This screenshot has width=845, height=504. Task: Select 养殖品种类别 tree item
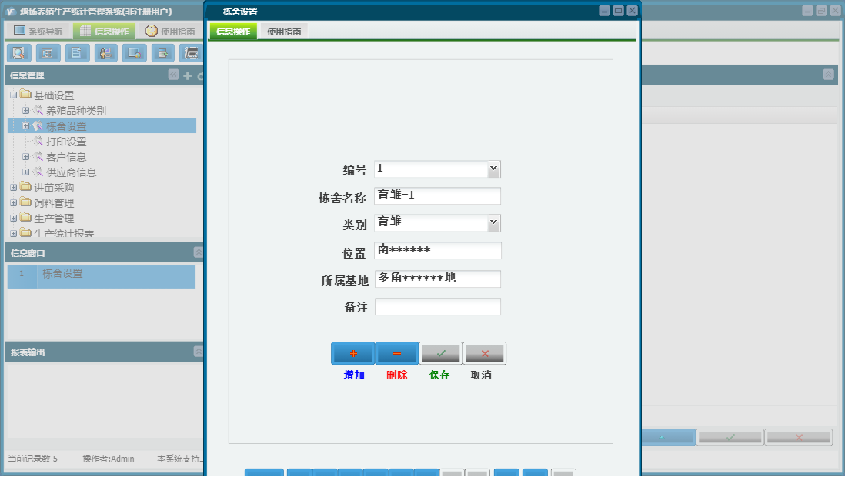coord(76,111)
